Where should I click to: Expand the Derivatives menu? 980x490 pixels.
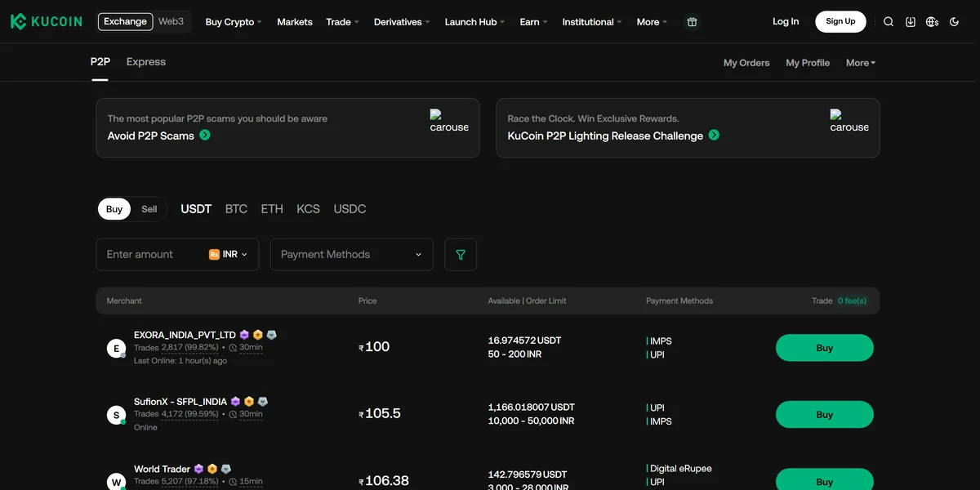tap(402, 22)
